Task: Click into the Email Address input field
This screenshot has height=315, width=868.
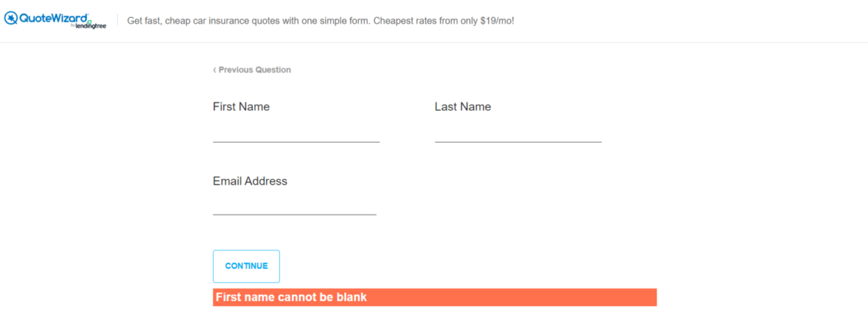Action: pos(295,204)
